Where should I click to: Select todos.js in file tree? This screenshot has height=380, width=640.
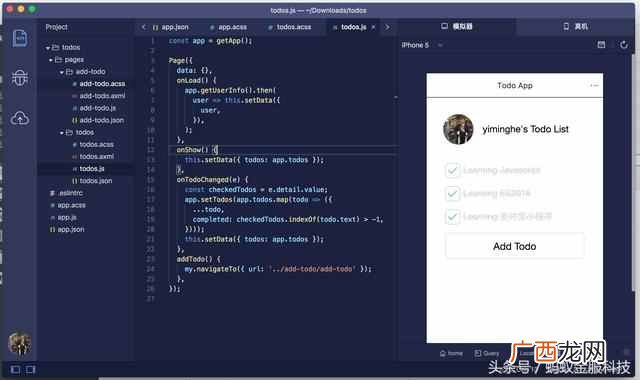(x=92, y=169)
